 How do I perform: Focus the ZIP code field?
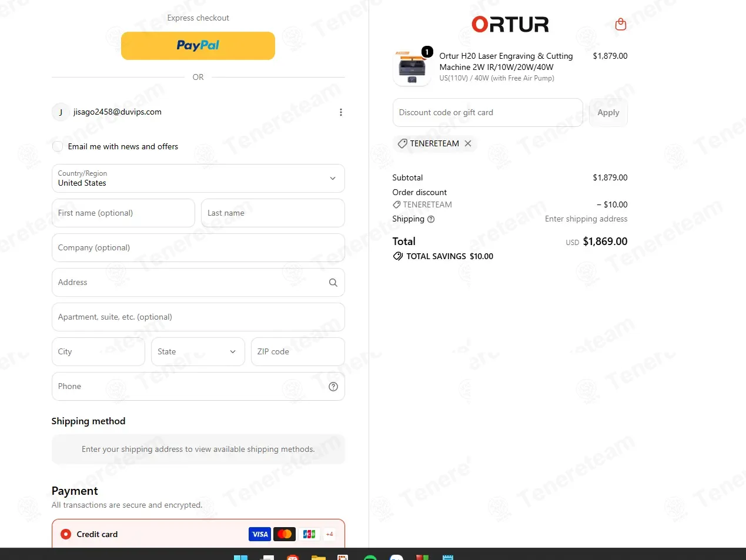(297, 351)
